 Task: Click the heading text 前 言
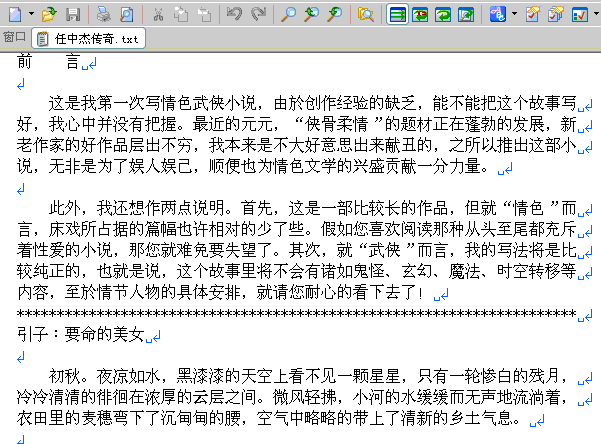coord(48,62)
